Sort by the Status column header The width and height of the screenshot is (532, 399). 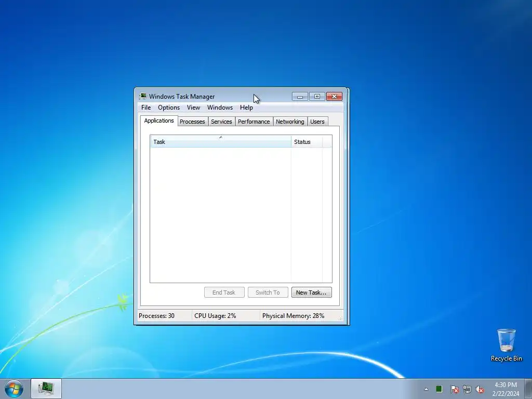307,142
